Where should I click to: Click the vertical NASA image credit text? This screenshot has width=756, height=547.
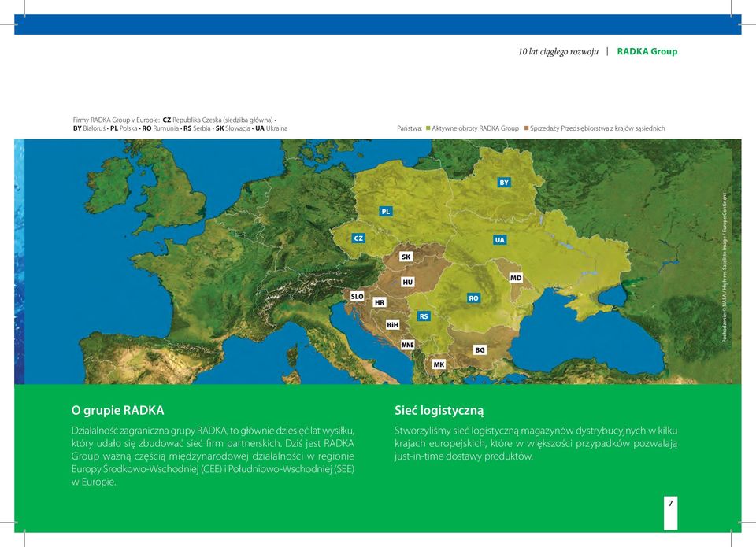(x=724, y=268)
